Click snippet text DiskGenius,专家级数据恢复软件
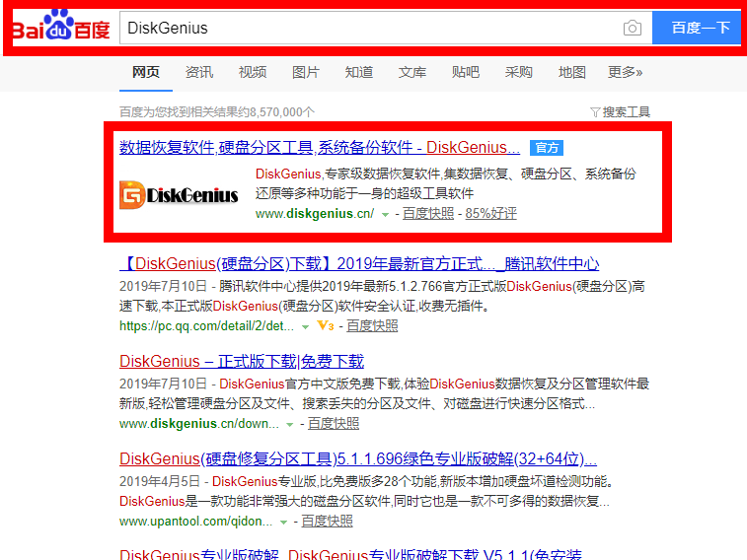This screenshot has width=747, height=560. [x=347, y=175]
